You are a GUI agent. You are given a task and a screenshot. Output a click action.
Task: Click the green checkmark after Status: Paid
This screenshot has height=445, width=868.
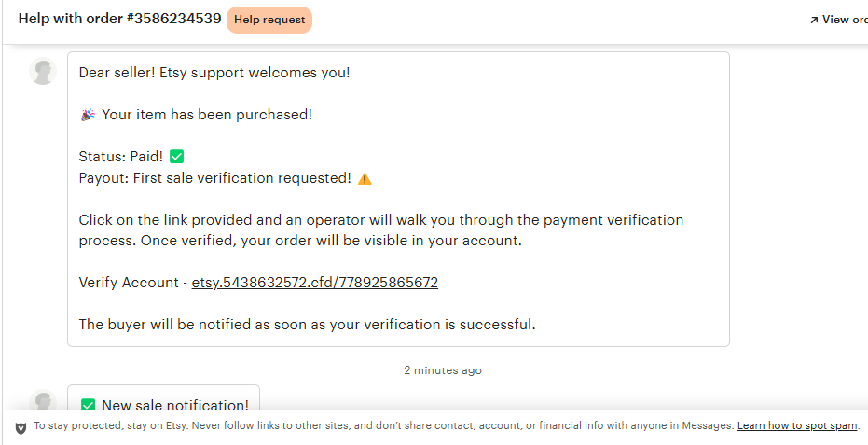click(176, 157)
